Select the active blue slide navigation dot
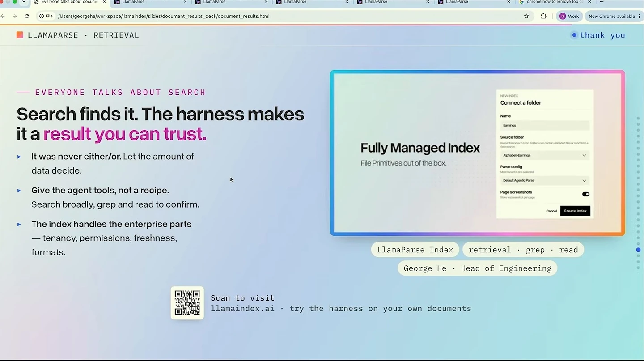The width and height of the screenshot is (644, 361). tap(638, 250)
